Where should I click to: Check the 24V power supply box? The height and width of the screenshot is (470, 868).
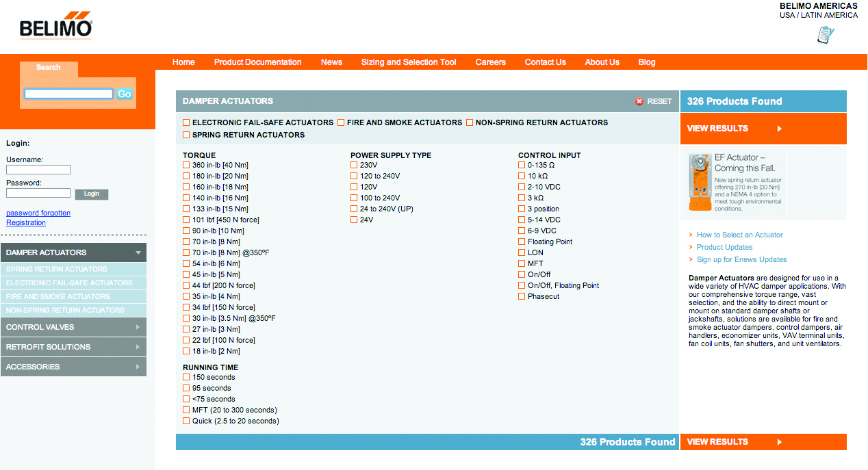354,220
